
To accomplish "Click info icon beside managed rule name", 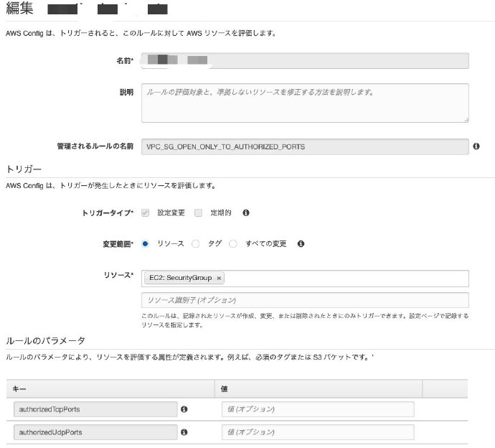I will click(476, 146).
